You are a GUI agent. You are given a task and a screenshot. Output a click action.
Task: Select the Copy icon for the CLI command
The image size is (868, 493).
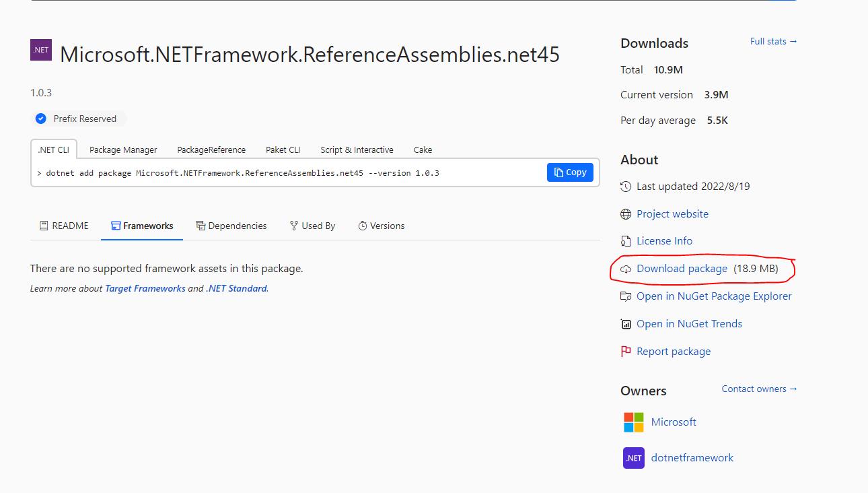pos(569,172)
